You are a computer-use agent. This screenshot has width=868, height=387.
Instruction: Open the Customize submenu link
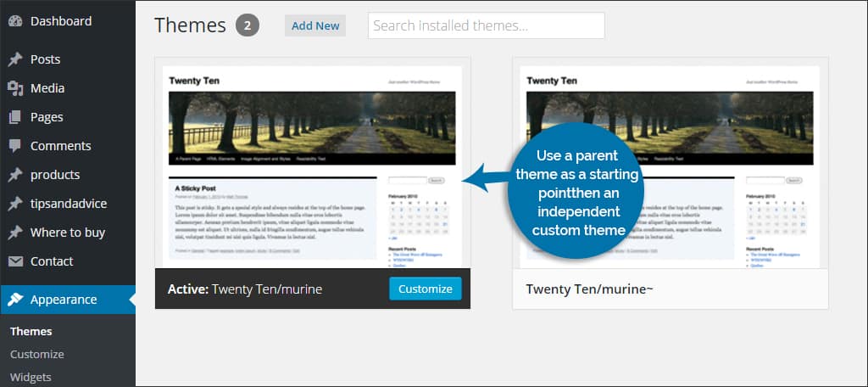[x=37, y=354]
